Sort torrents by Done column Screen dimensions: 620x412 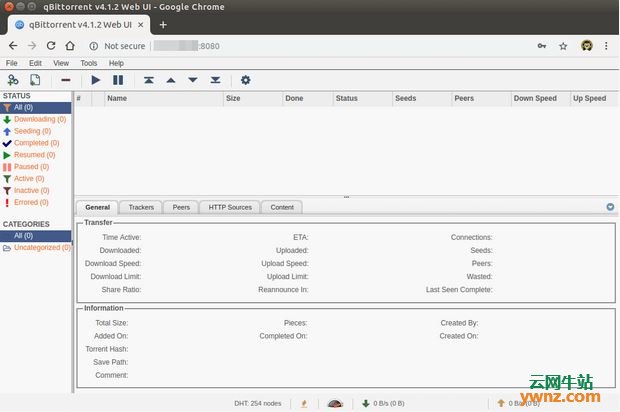pyautogui.click(x=308, y=98)
